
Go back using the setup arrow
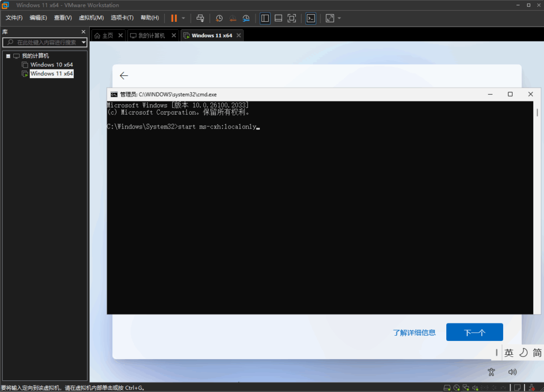point(124,75)
